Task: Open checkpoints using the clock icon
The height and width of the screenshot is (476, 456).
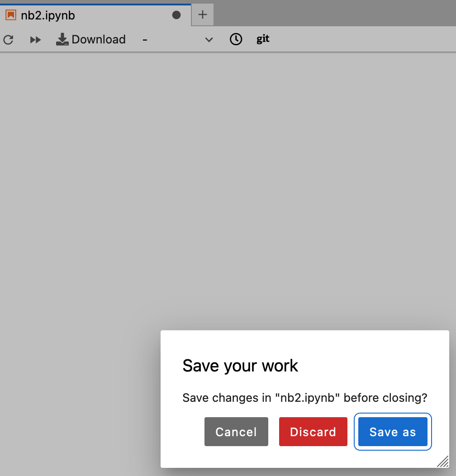Action: pos(236,39)
